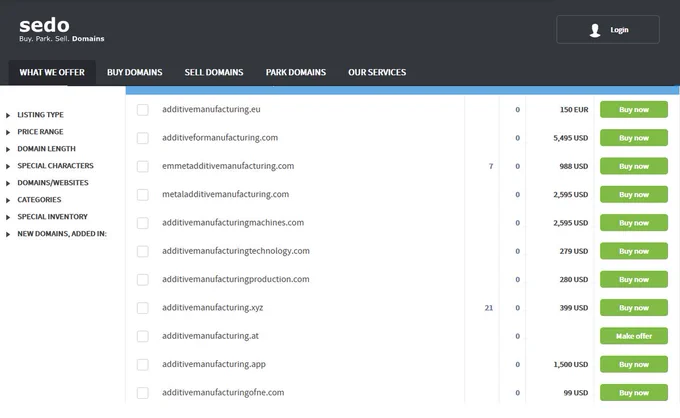
Task: Expand the DOMAIN LENGTH filter arrow
Action: [8, 149]
